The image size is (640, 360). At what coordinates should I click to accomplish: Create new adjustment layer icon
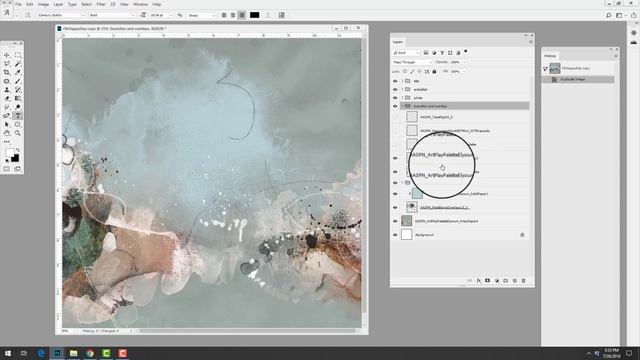point(497,281)
